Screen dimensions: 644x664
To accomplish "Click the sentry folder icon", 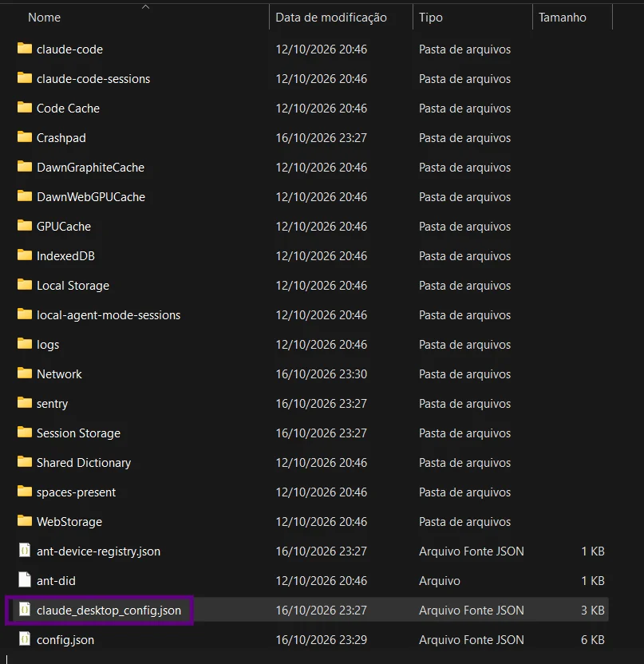I will point(25,403).
